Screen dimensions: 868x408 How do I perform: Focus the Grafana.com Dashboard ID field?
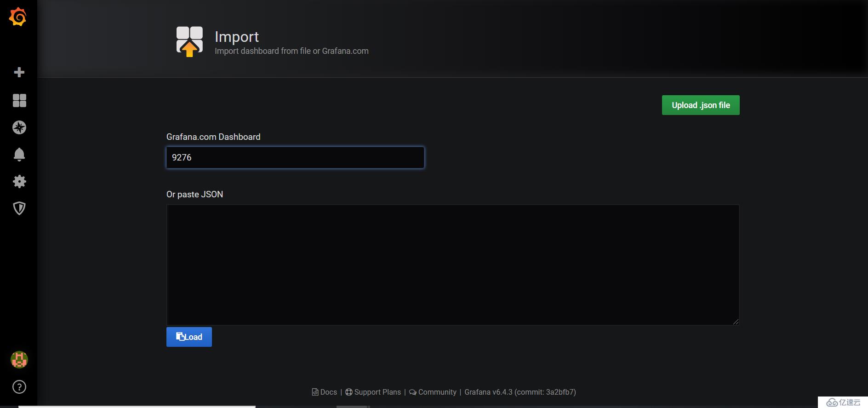pyautogui.click(x=295, y=157)
